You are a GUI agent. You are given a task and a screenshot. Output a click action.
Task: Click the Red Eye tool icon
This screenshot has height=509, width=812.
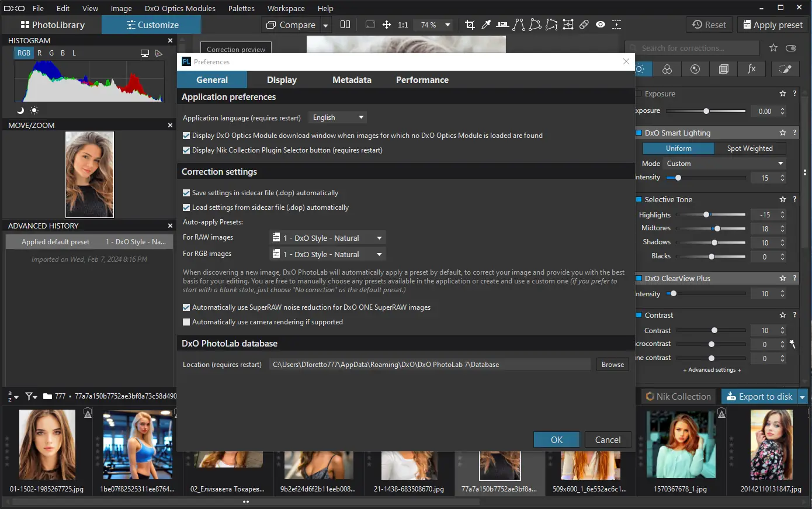coord(601,25)
